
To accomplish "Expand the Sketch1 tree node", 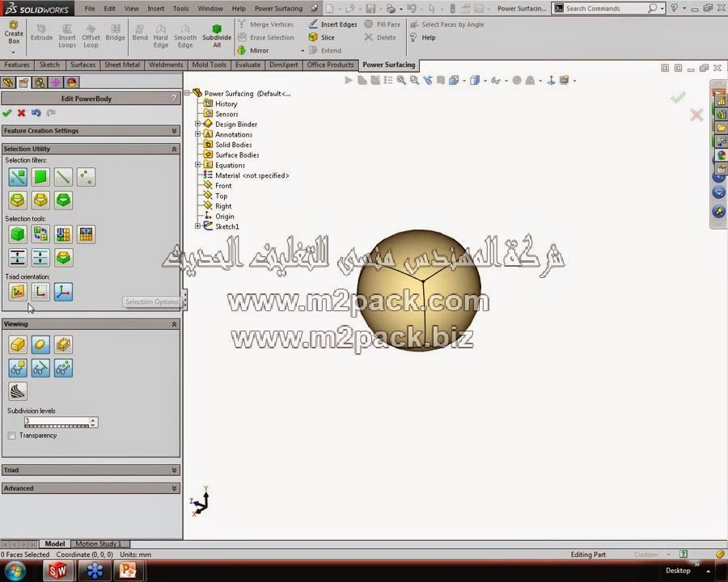I will click(198, 226).
